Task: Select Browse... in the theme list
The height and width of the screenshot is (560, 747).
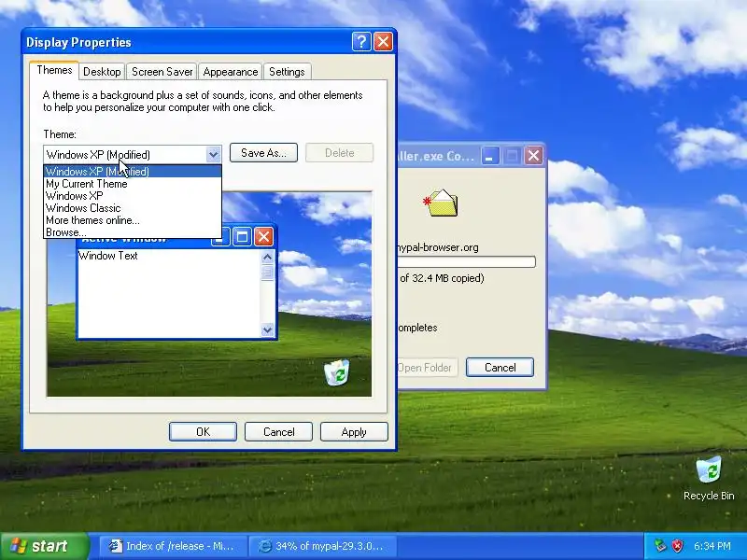Action: [133, 232]
